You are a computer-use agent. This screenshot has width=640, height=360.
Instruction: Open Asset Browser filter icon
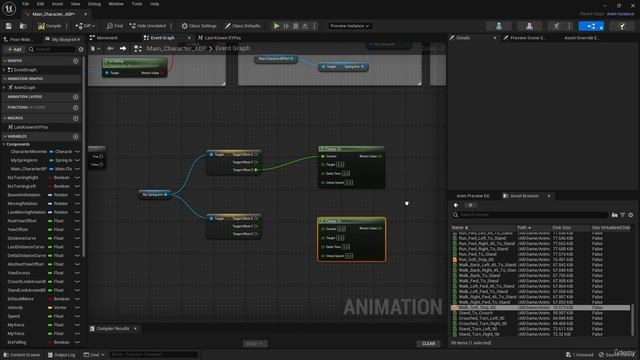(623, 215)
